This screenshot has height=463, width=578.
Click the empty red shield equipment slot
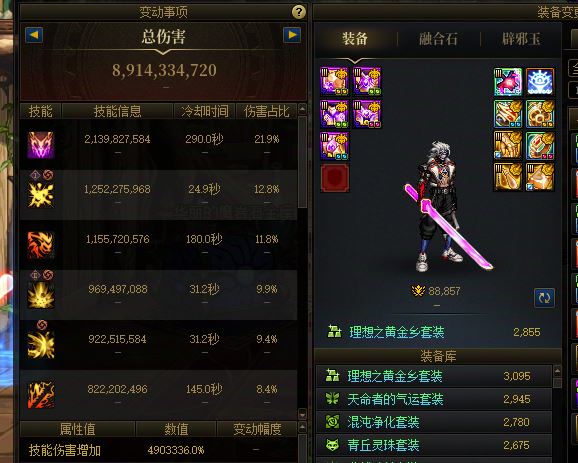[x=335, y=178]
